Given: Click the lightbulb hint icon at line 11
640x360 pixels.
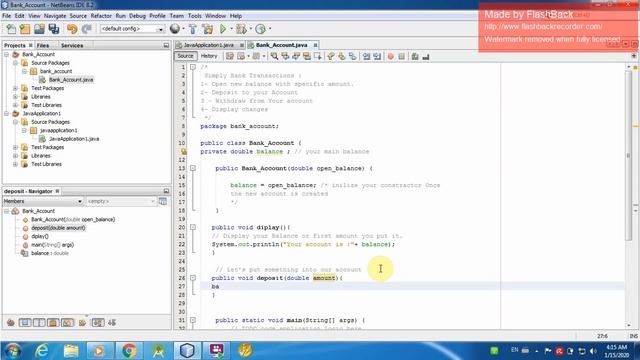Looking at the screenshot, I should click(x=184, y=152).
